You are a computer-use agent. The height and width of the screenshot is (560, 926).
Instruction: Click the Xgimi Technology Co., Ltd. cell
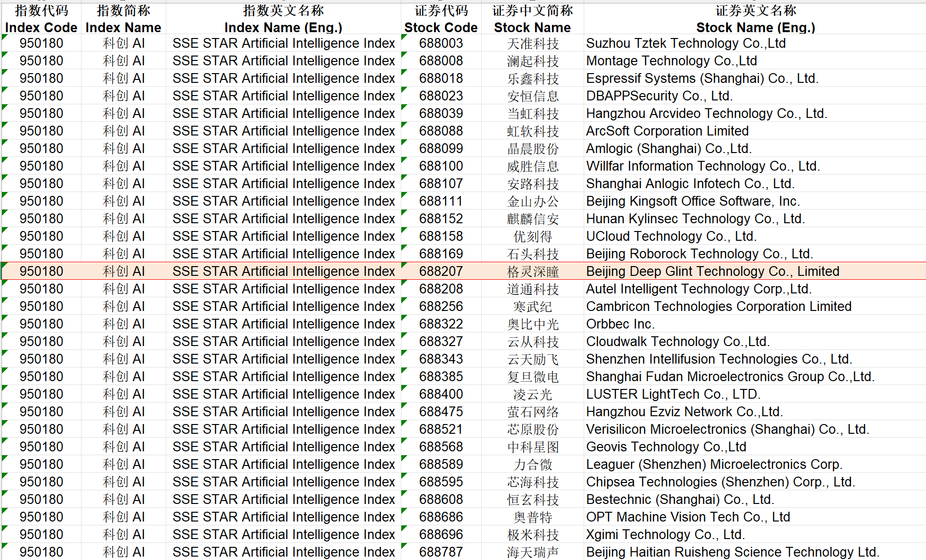pos(665,535)
